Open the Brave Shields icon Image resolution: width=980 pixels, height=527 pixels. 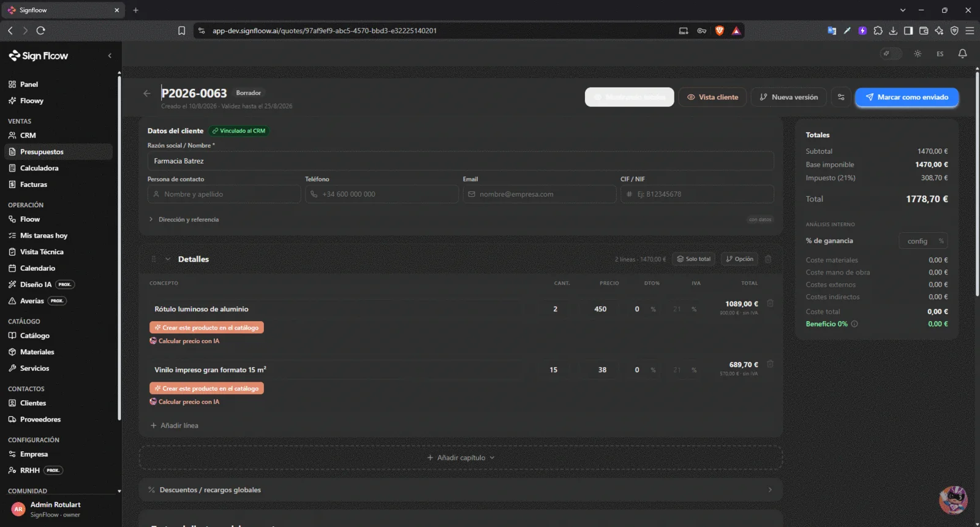[720, 31]
